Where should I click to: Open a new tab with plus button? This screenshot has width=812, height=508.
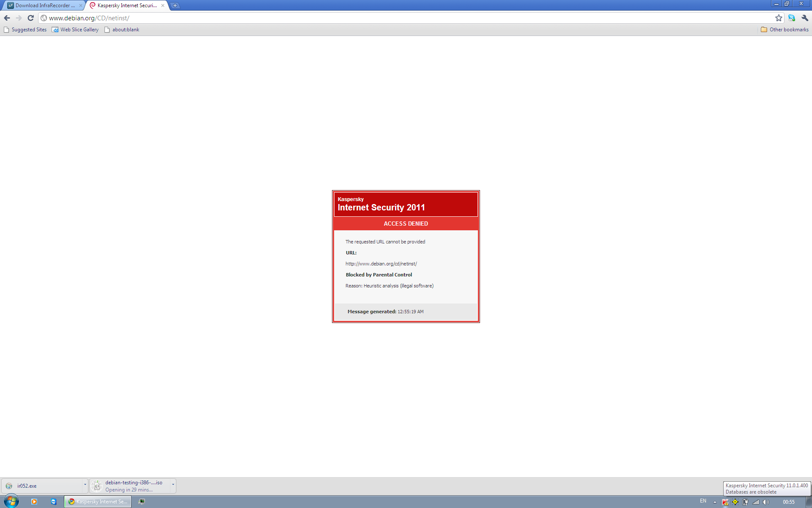tap(175, 6)
